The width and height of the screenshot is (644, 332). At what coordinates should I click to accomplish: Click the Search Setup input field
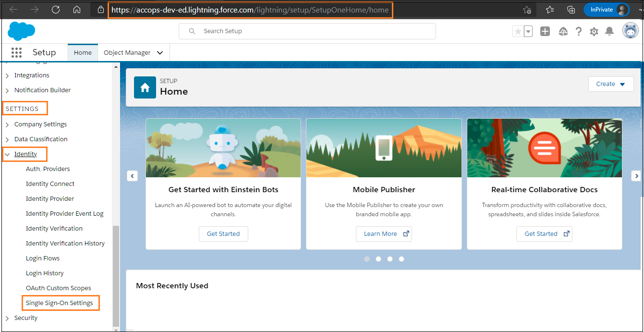(307, 31)
